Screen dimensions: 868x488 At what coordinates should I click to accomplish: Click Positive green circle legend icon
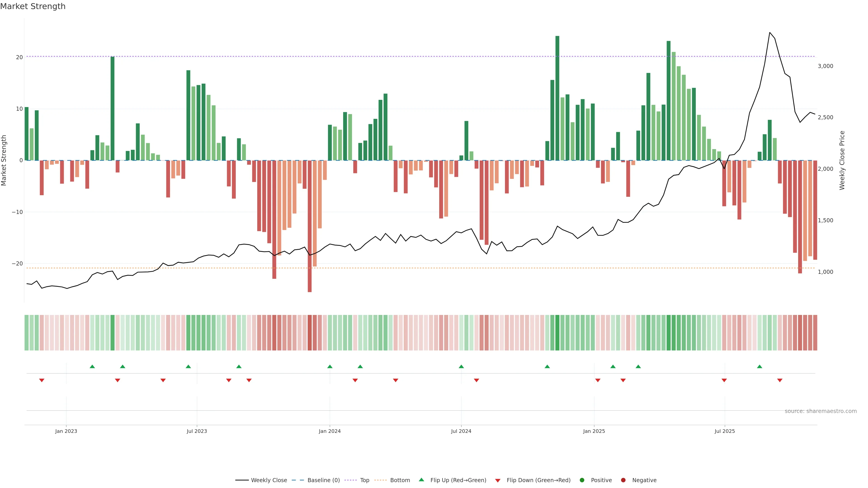(582, 480)
